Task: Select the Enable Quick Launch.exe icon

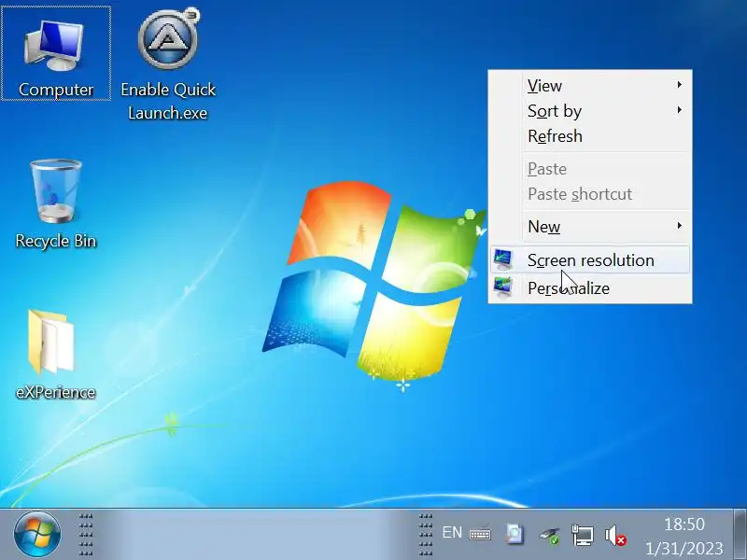Action: [168, 64]
